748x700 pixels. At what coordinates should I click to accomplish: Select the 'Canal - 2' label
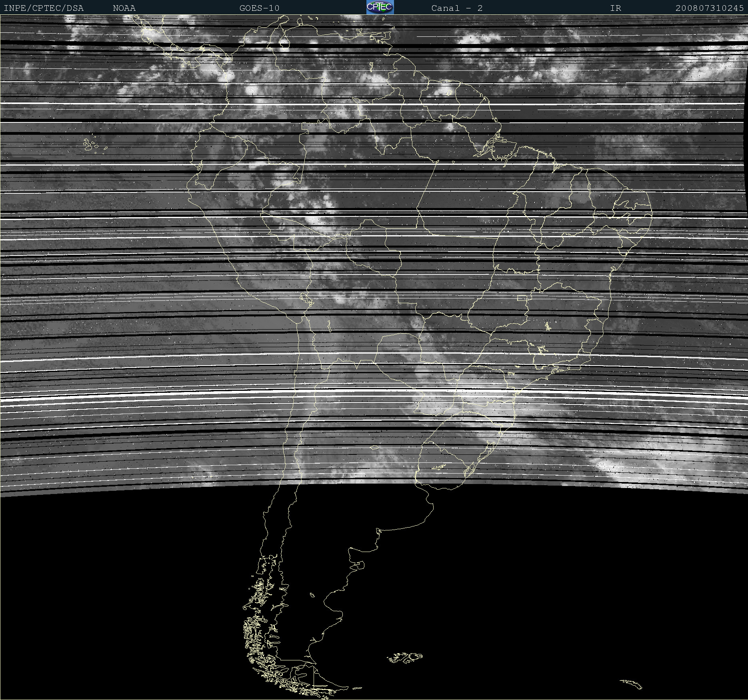coord(457,8)
